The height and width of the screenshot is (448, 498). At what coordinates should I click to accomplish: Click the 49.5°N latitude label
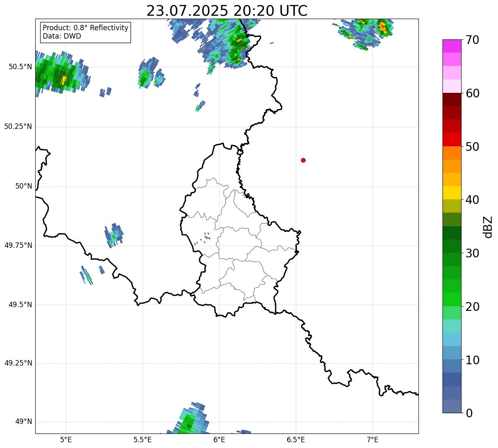tap(20, 305)
